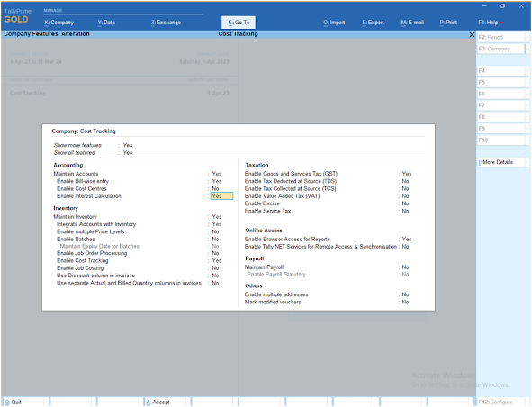Viewport: 532px width, 407px height.
Task: Toggle Mark modified vouchers value
Action: 405,303
